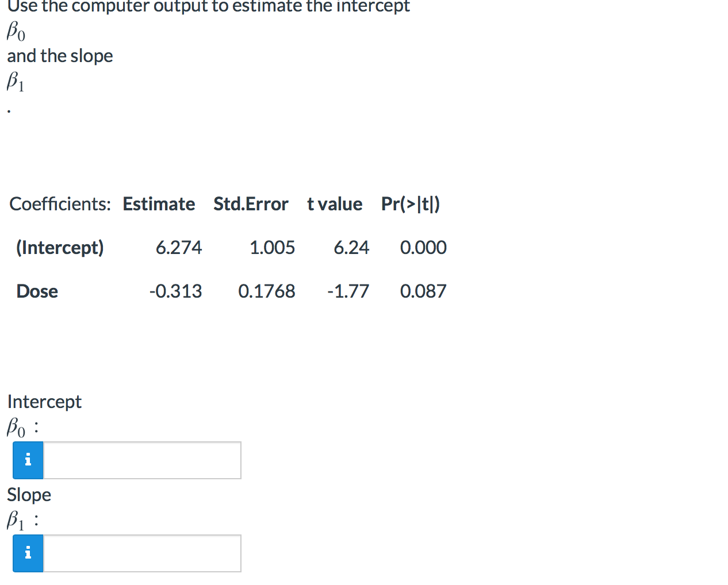Select the estimate value -0.313
Image resolution: width=728 pixels, height=585 pixels.
coord(175,291)
